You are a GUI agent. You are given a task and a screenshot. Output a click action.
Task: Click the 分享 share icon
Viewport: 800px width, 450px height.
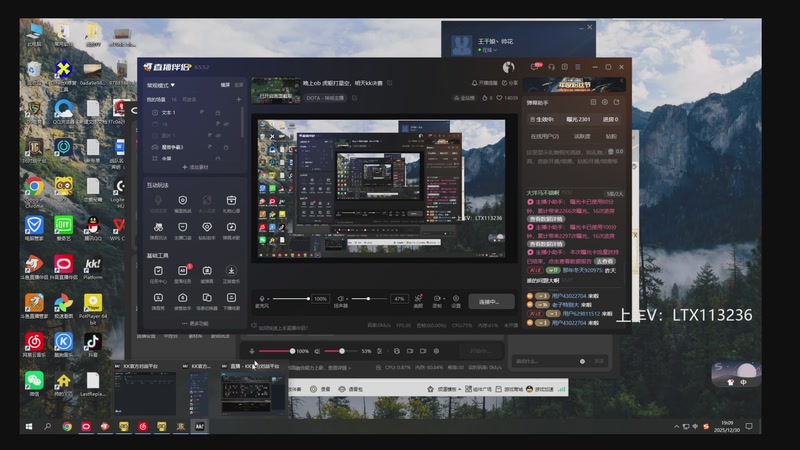click(x=510, y=83)
